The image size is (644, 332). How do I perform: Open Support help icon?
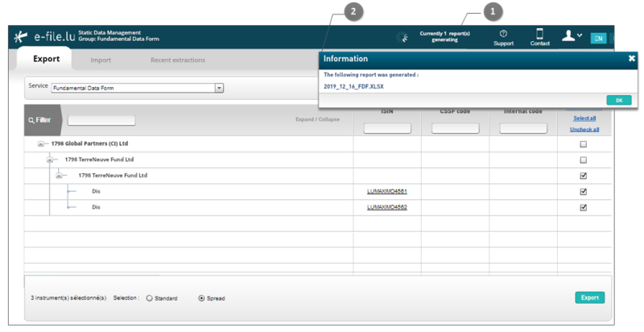pyautogui.click(x=503, y=34)
